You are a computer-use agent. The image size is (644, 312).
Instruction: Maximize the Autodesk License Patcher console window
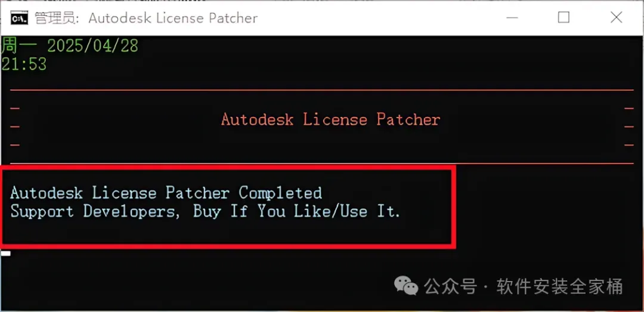coord(563,18)
